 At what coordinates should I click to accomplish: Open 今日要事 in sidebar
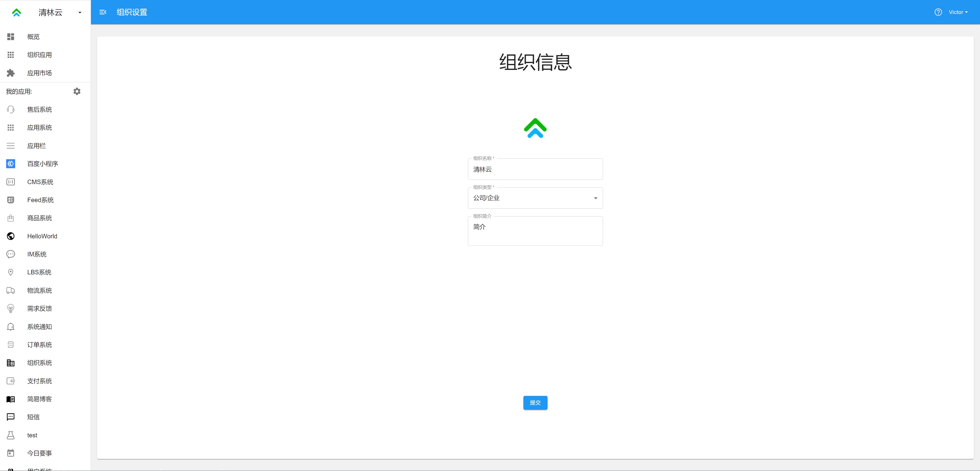pos(45,453)
